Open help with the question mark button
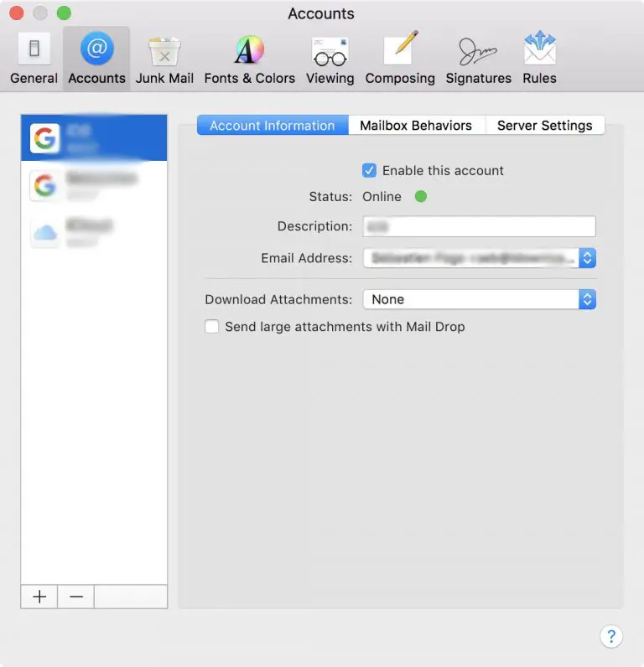This screenshot has width=644, height=667. point(611,636)
